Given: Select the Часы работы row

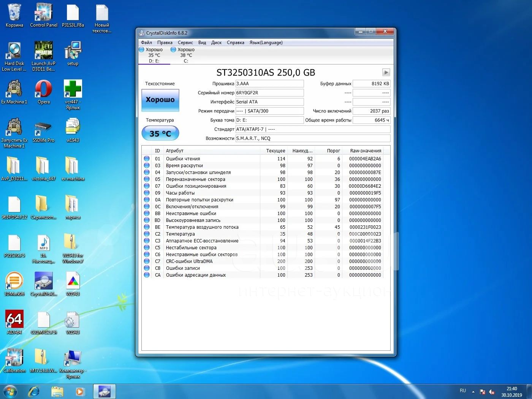Looking at the screenshot, I should pos(262,193).
